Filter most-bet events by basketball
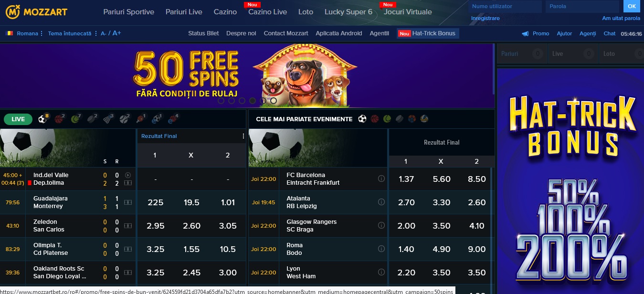 click(375, 119)
